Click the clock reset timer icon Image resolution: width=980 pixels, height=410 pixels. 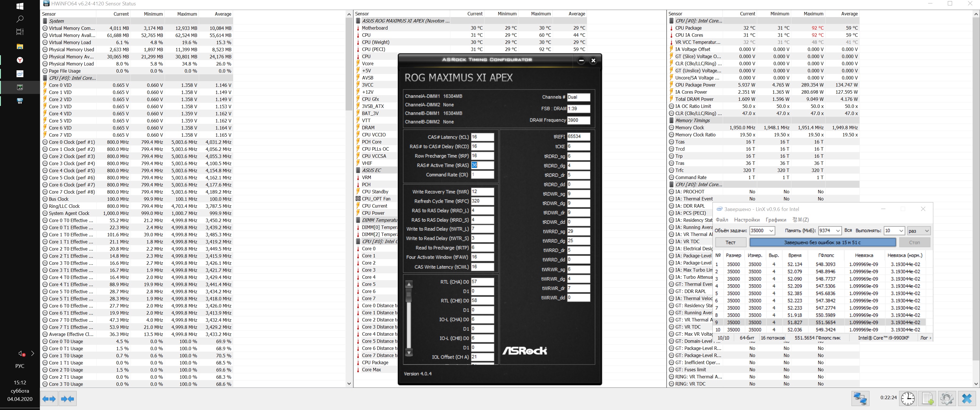pos(908,398)
